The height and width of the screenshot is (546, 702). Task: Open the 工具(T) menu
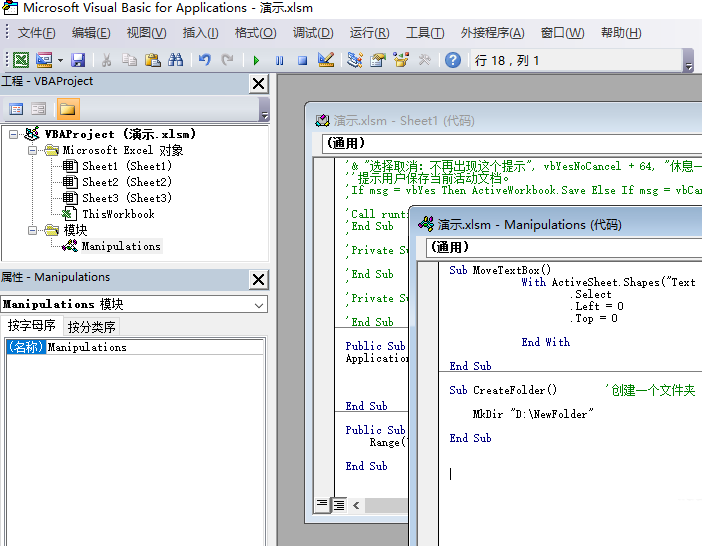425,33
